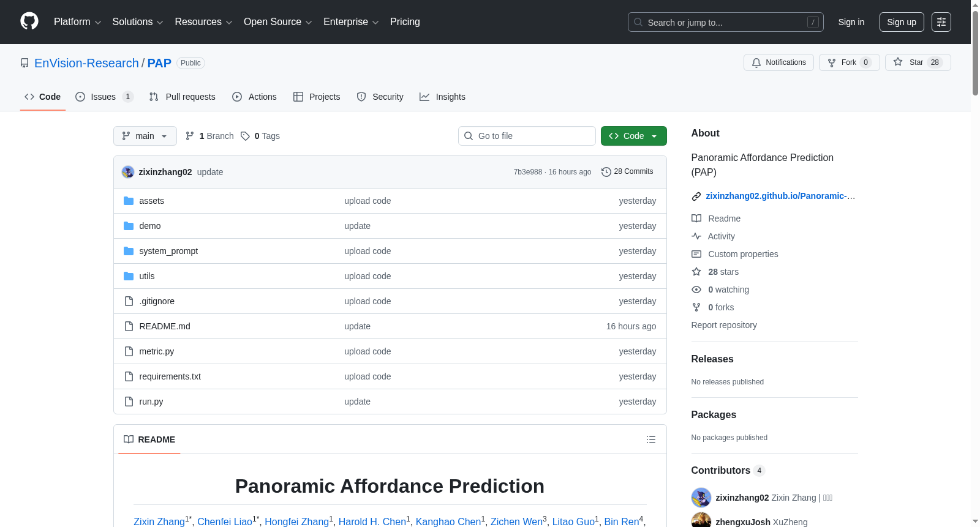Click the Sign in link
Screen dimensions: 980x527
tap(851, 22)
